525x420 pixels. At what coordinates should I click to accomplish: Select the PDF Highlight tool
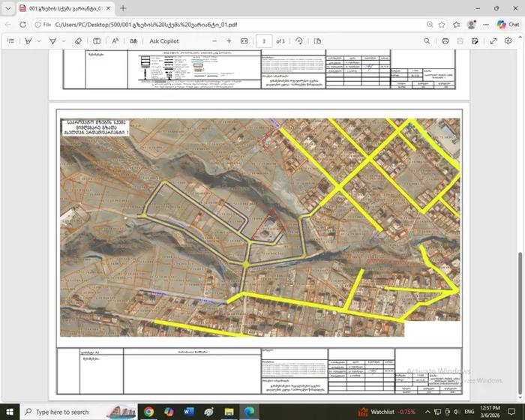click(53, 40)
